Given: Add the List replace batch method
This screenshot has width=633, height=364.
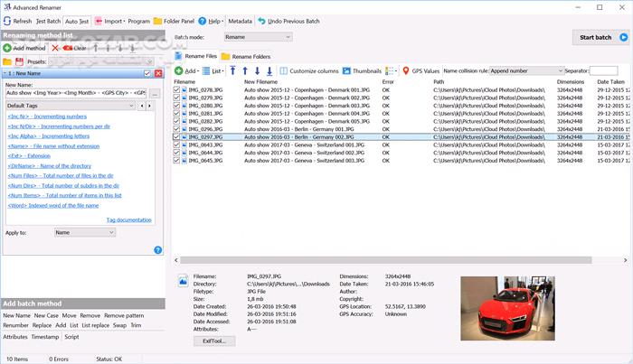Looking at the screenshot, I should tap(95, 325).
